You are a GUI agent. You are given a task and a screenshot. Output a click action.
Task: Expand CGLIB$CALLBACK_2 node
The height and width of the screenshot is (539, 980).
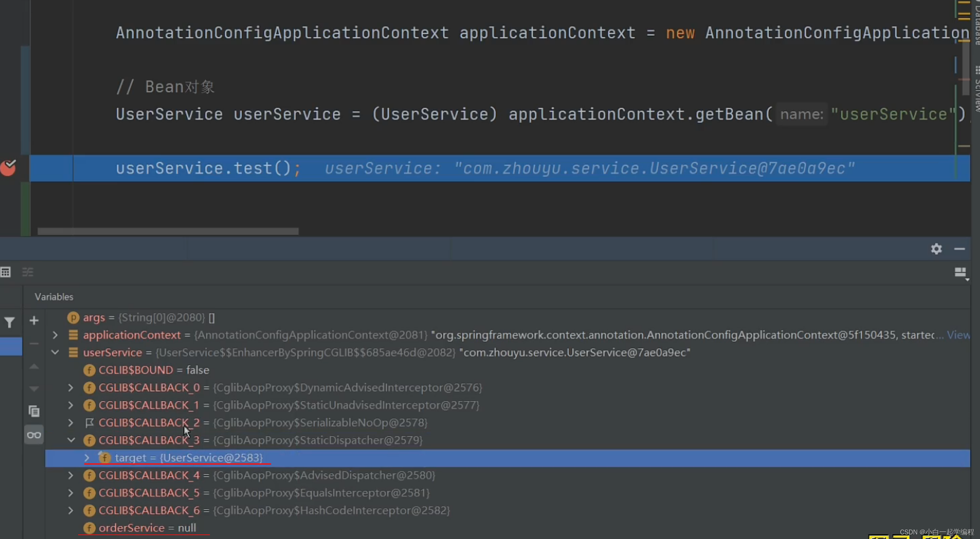[x=70, y=422]
